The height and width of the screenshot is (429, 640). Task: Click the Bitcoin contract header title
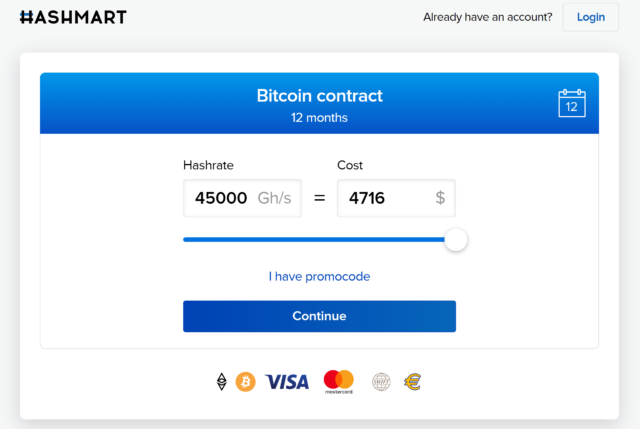[x=319, y=96]
